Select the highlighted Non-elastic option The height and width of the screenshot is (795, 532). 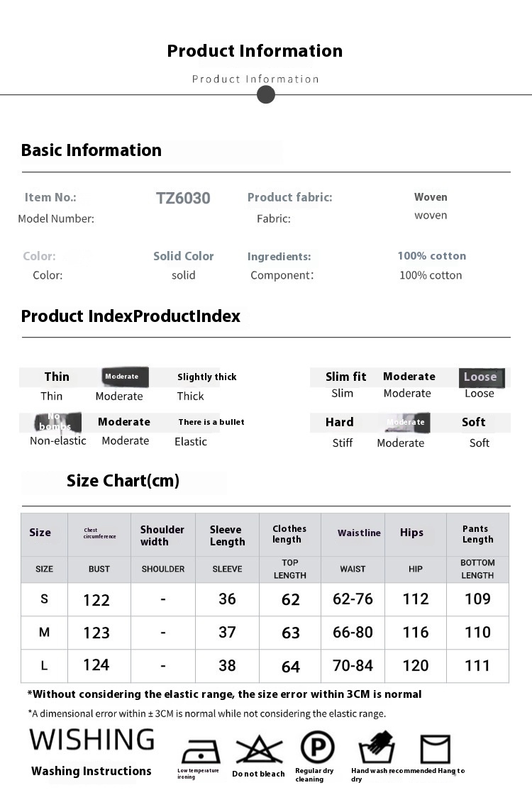coord(58,422)
